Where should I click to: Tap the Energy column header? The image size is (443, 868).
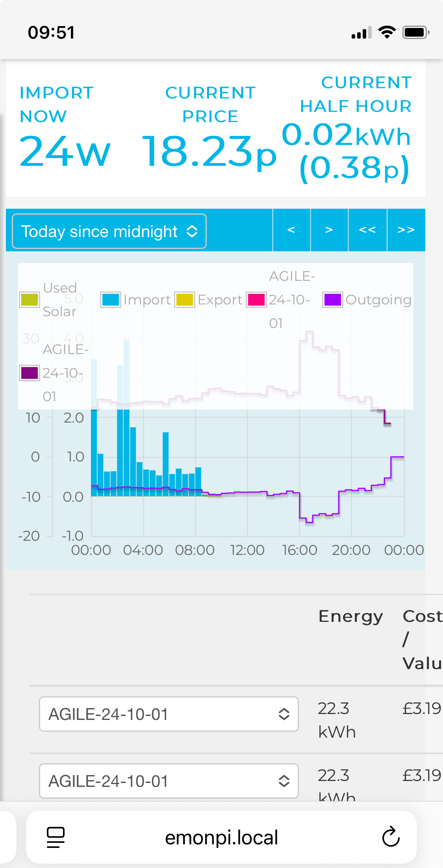(350, 616)
